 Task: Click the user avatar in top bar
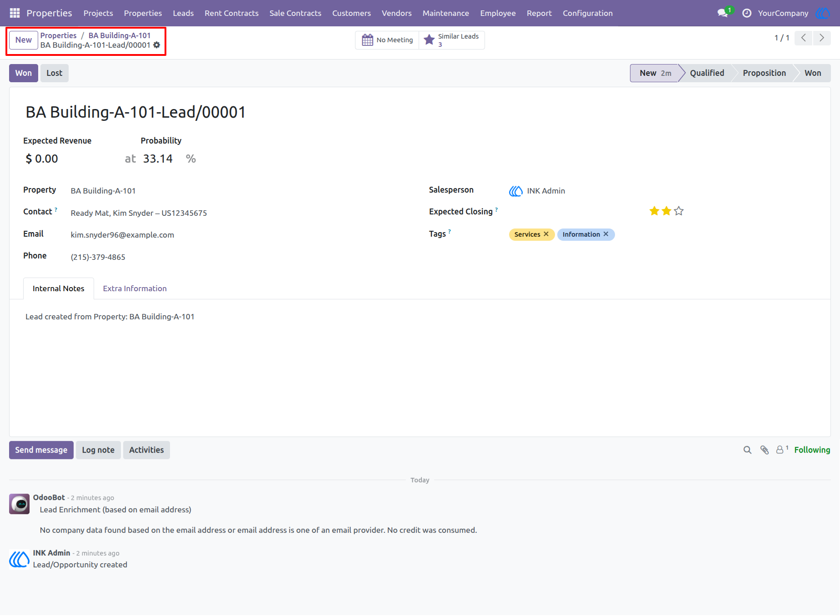(823, 13)
